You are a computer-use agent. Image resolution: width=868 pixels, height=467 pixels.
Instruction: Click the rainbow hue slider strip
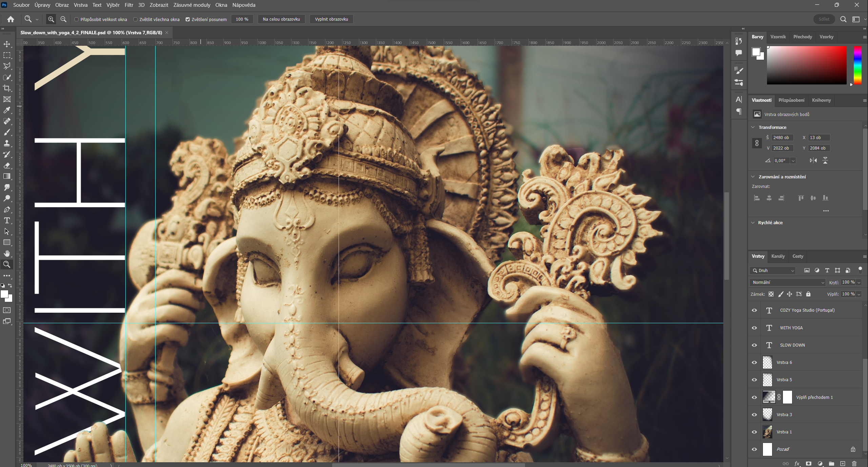pos(857,65)
